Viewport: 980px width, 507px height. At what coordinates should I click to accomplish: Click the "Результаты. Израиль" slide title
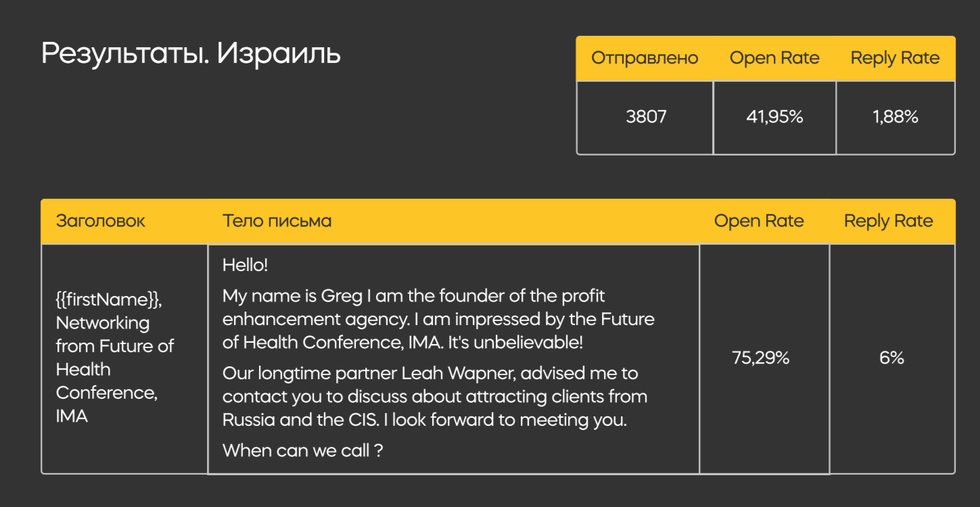point(191,54)
